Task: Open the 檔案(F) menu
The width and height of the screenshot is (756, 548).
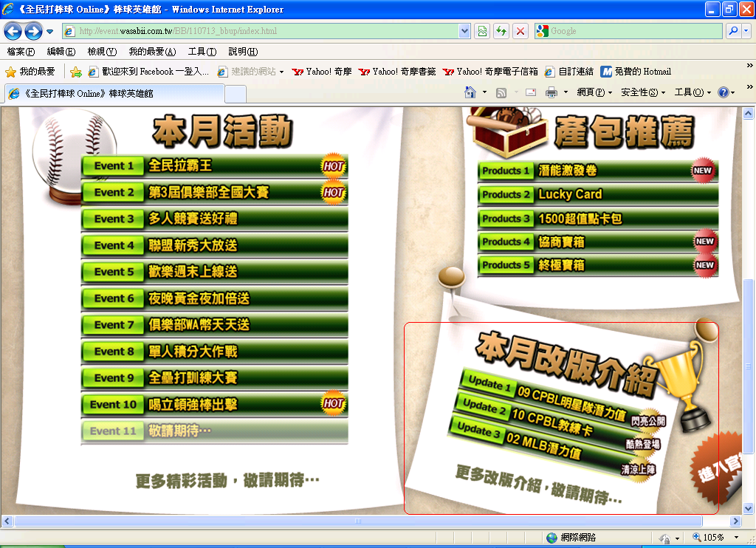Action: 21,52
